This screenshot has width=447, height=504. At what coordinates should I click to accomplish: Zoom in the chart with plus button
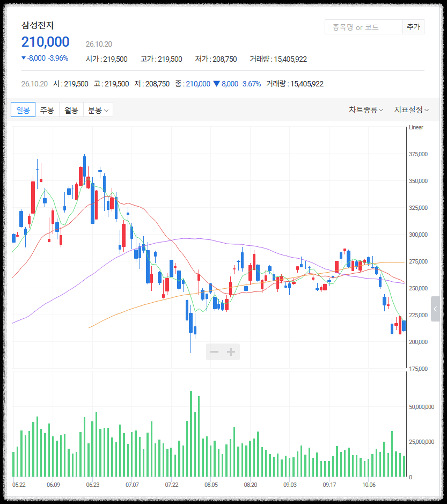(x=231, y=352)
